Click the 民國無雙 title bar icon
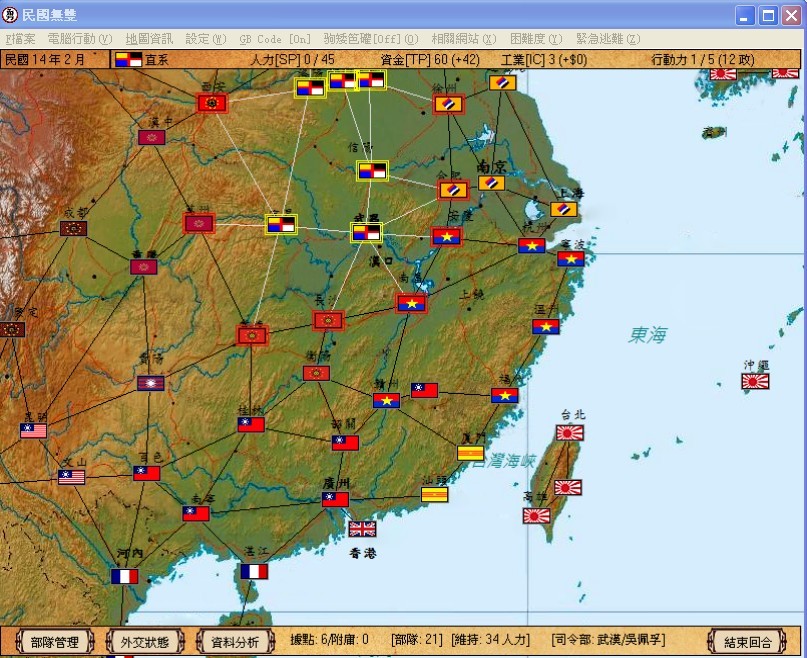Image resolution: width=807 pixels, height=658 pixels. (10, 14)
